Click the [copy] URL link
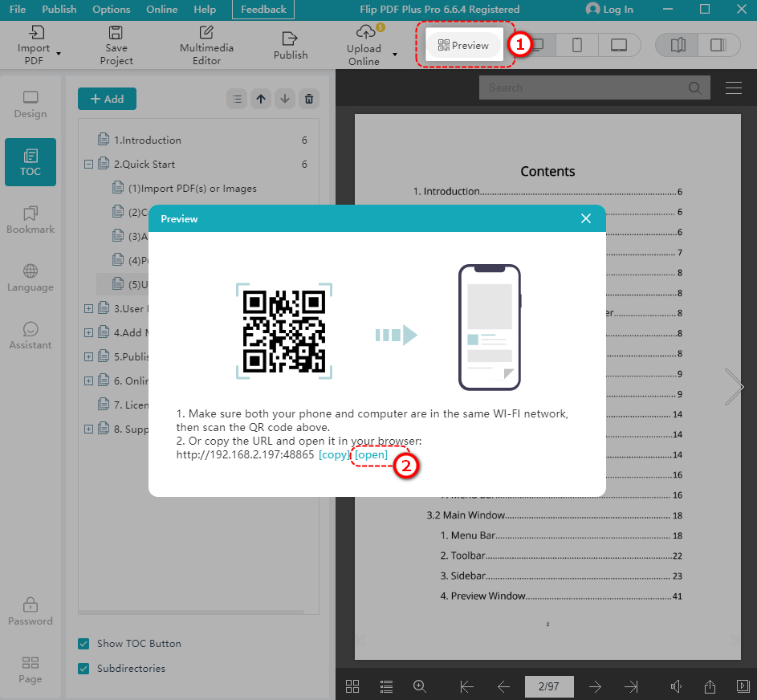 334,454
